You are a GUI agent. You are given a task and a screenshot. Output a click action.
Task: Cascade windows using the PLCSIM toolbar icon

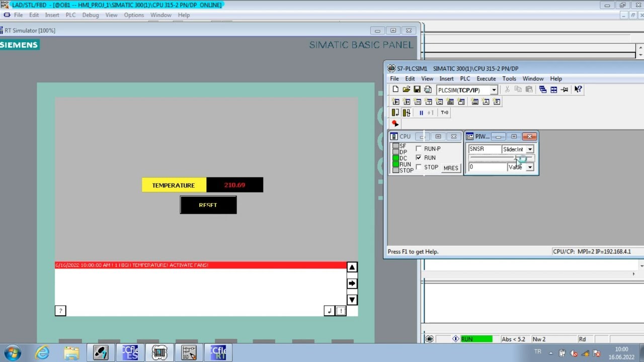543,89
